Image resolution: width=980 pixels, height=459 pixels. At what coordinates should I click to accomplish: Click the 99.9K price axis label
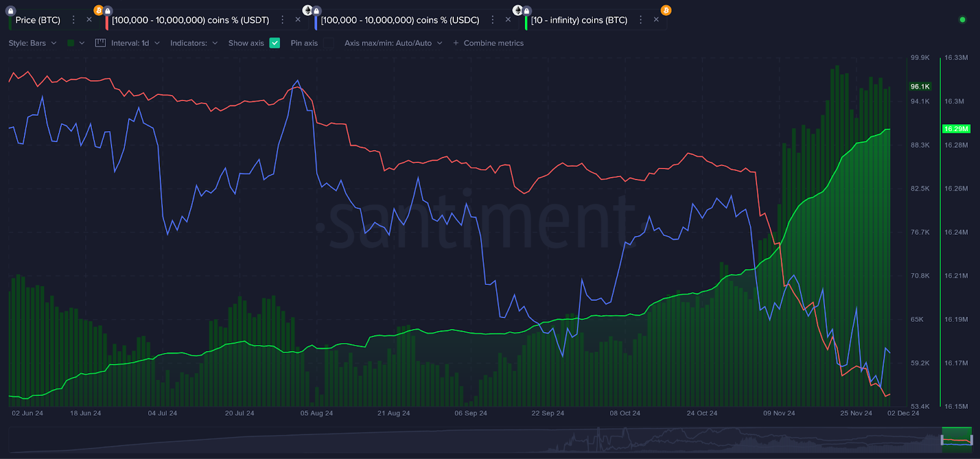point(920,58)
